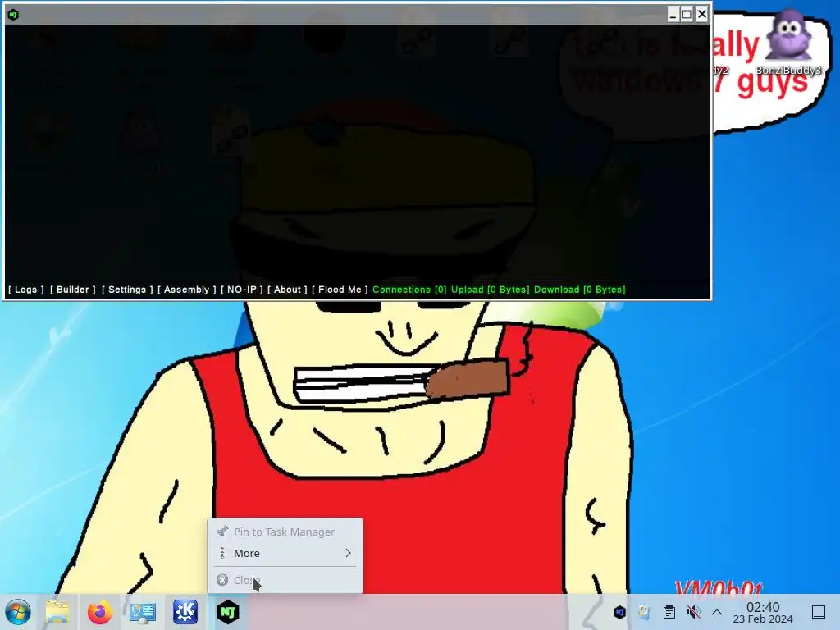This screenshot has width=840, height=630.
Task: Open the [ Builder ] link
Action: tap(73, 290)
